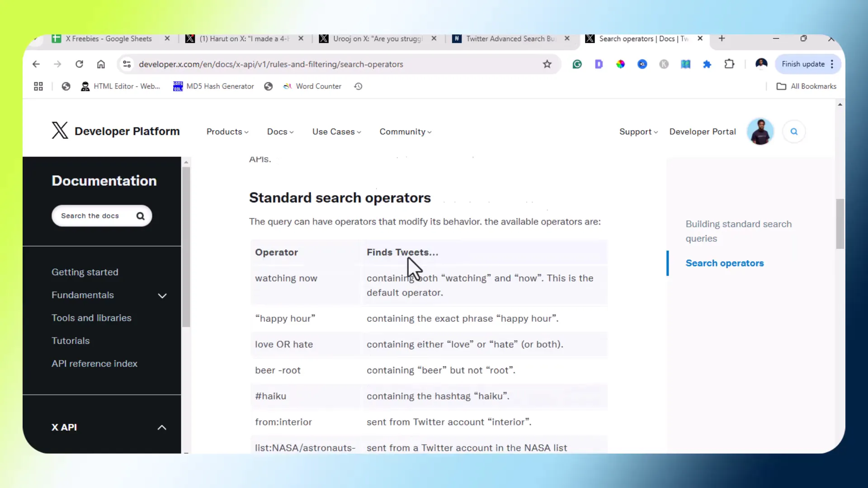
Task: View site information icon in address bar
Action: click(127, 64)
